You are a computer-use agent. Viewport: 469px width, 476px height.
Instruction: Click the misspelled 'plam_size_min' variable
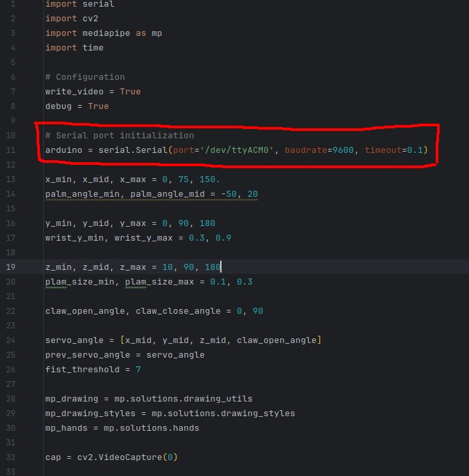[80, 282]
